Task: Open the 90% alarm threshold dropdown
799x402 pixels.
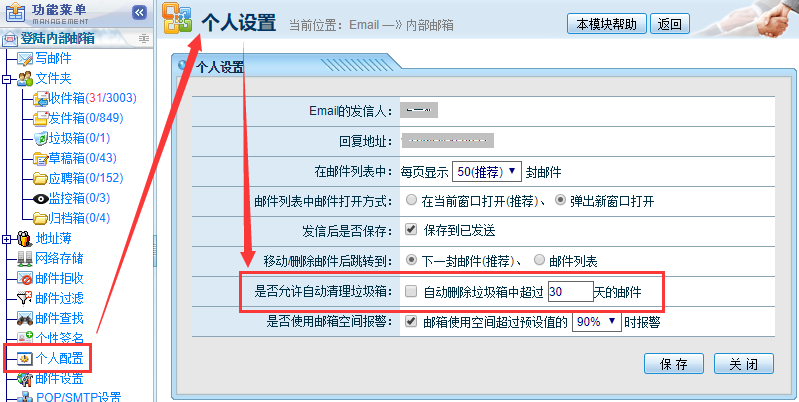Action: (597, 322)
